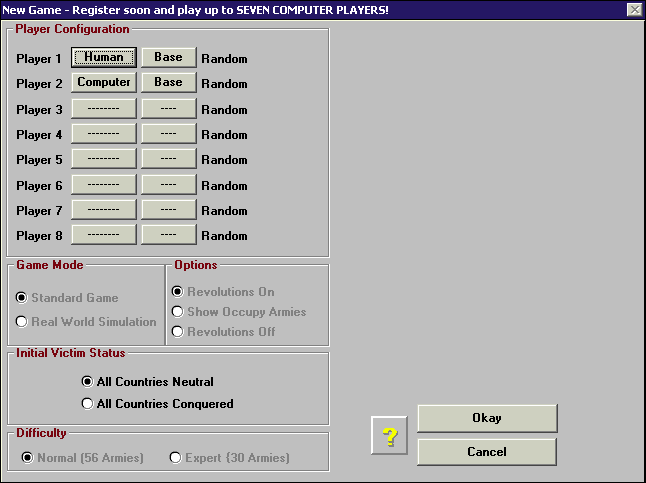Set difficulty to Normal (56 Armies)
646x483 pixels.
[x=28, y=458]
